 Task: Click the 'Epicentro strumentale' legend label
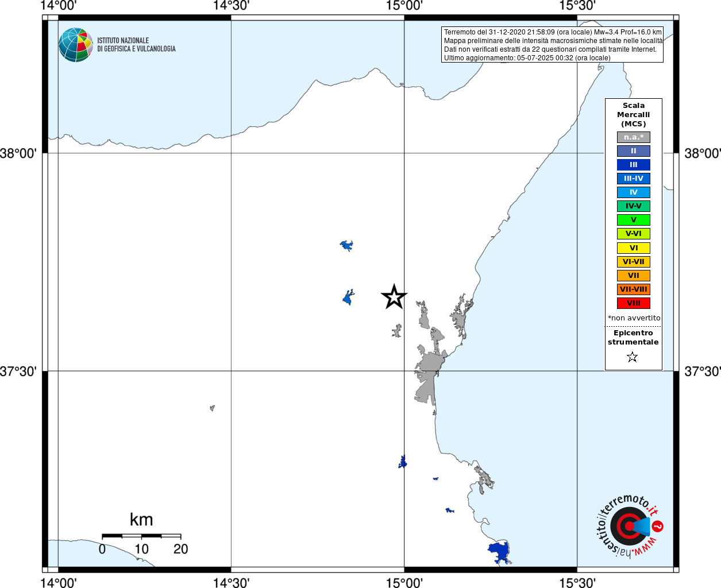pyautogui.click(x=633, y=338)
